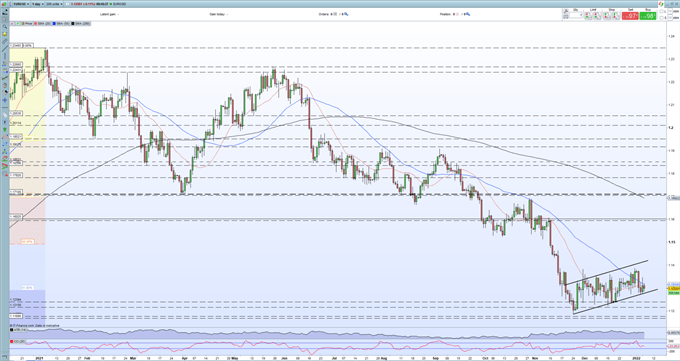
Task: Toggle the Price series visibility checkmark
Action: pyautogui.click(x=17, y=23)
